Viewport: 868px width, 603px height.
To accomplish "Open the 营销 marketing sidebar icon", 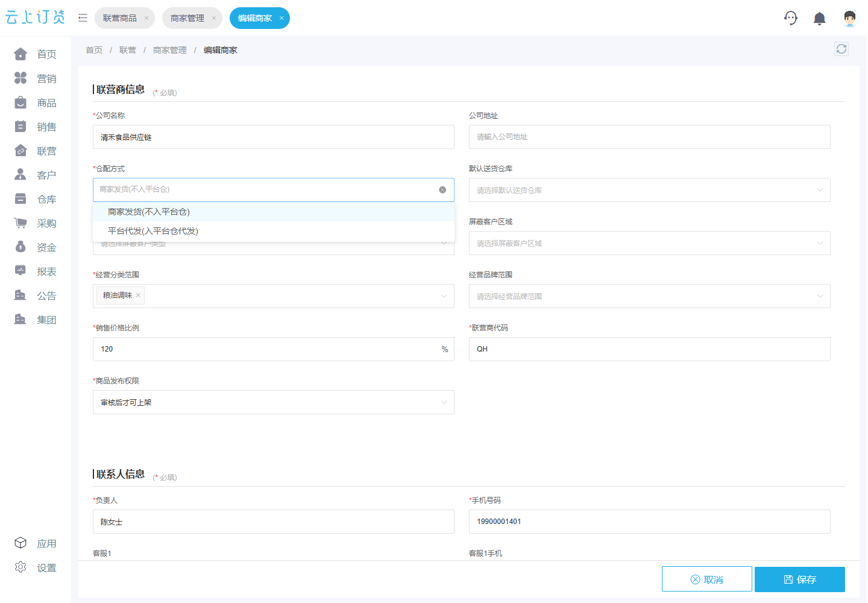I will (20, 78).
